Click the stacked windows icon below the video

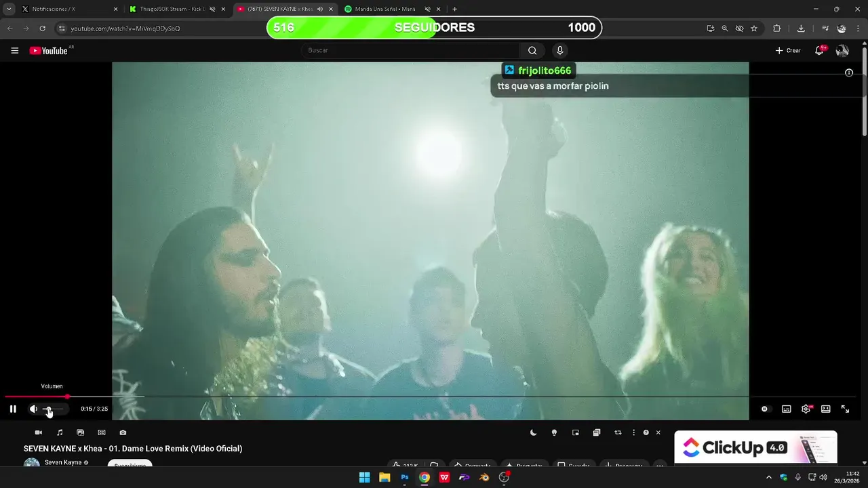(596, 432)
